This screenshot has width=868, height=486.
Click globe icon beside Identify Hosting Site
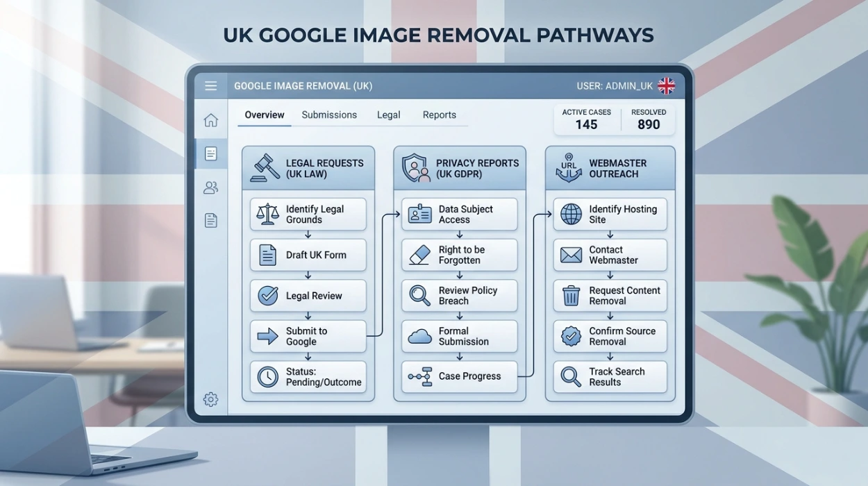coord(571,214)
